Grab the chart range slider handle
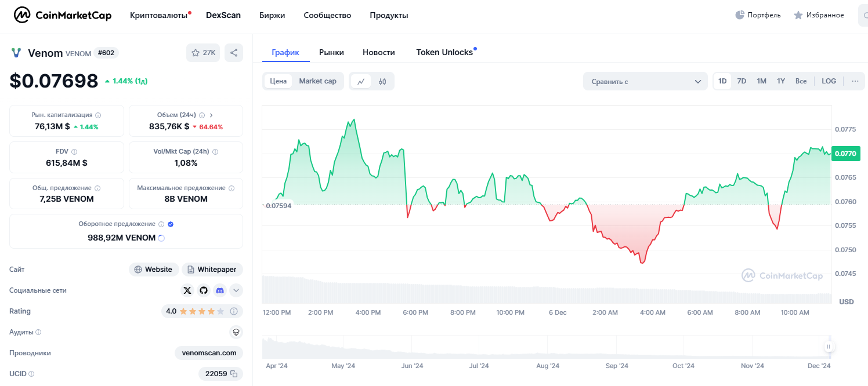 (x=829, y=347)
